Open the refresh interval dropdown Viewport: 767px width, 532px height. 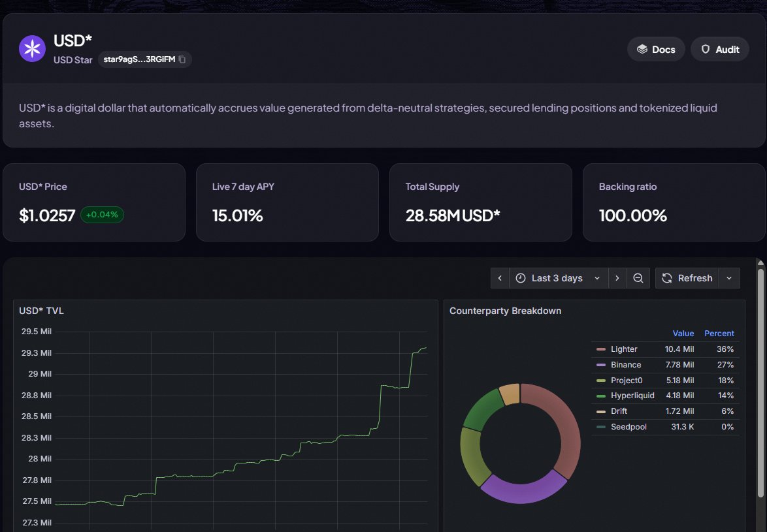click(x=729, y=278)
